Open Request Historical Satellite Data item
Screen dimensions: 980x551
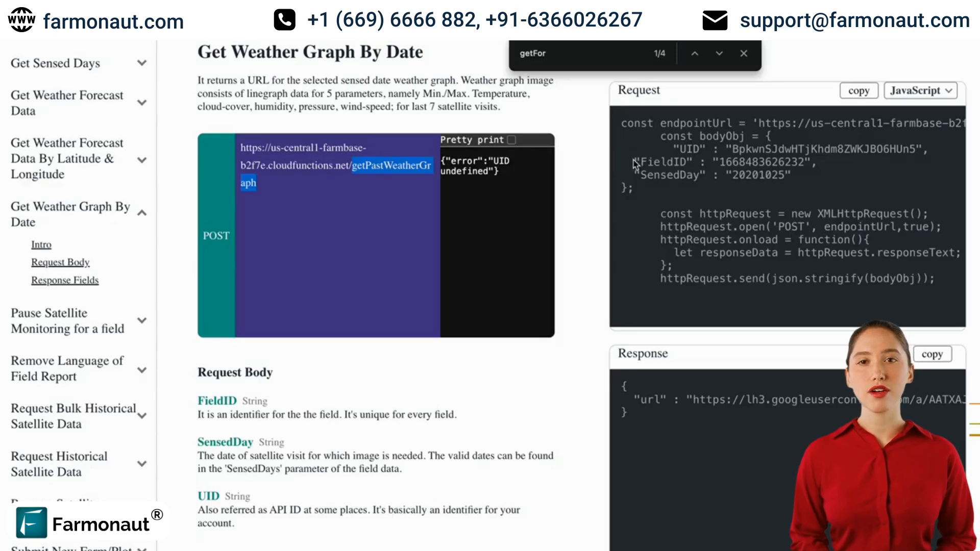click(x=59, y=464)
